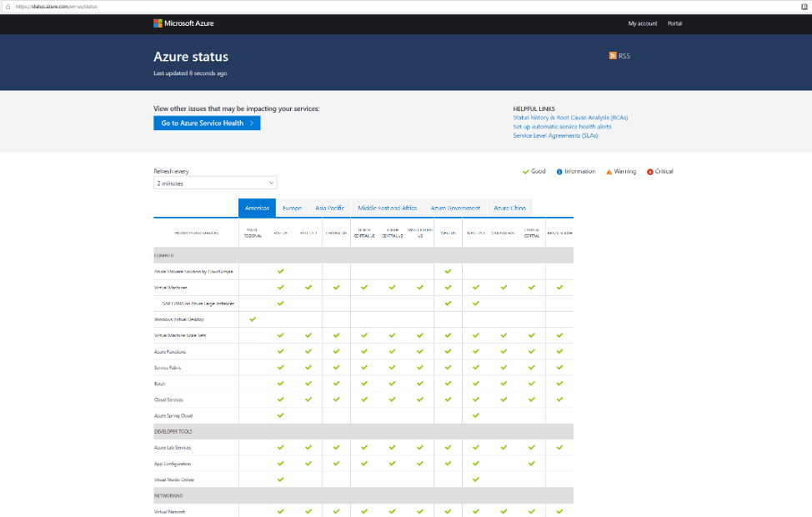Click the App Configuration row label
The image size is (812, 517).
(x=173, y=464)
